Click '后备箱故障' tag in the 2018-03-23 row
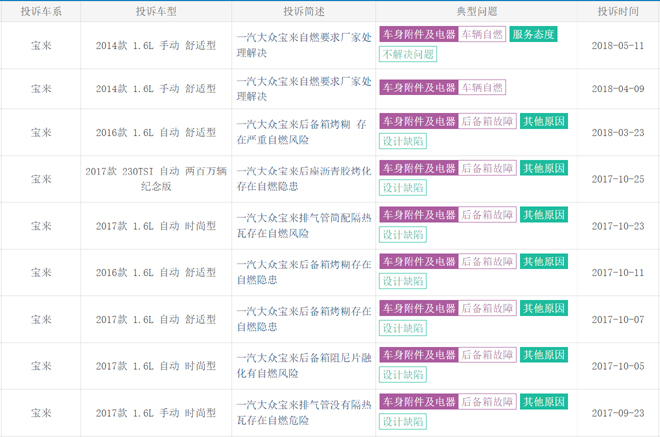This screenshot has width=660, height=437. point(487,121)
